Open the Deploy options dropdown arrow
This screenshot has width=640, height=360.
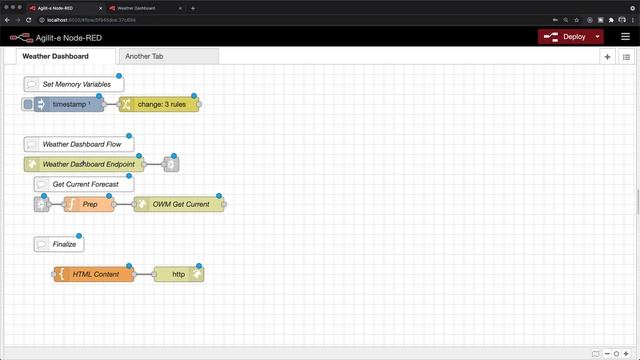click(598, 37)
